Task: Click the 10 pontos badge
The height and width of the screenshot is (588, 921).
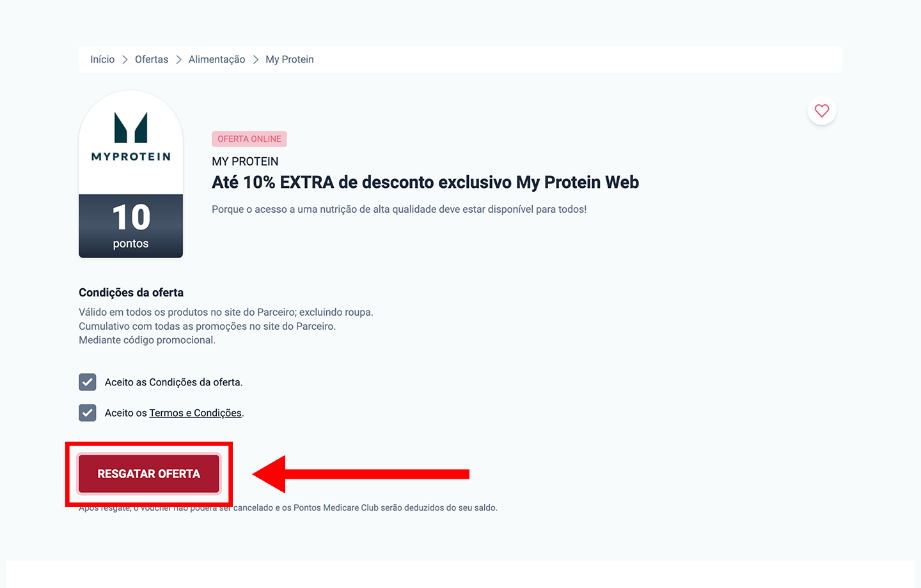Action: (131, 226)
